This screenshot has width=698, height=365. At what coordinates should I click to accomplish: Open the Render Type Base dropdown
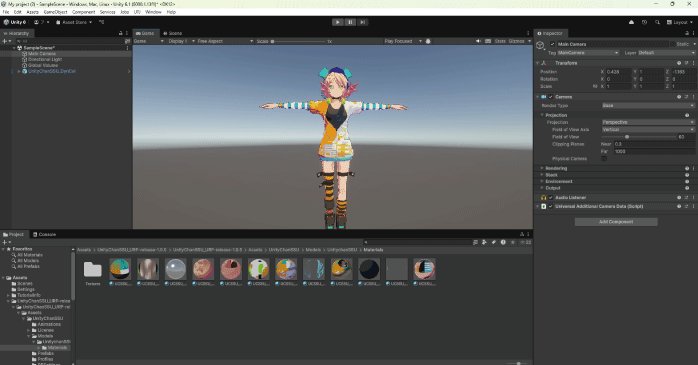click(x=648, y=105)
